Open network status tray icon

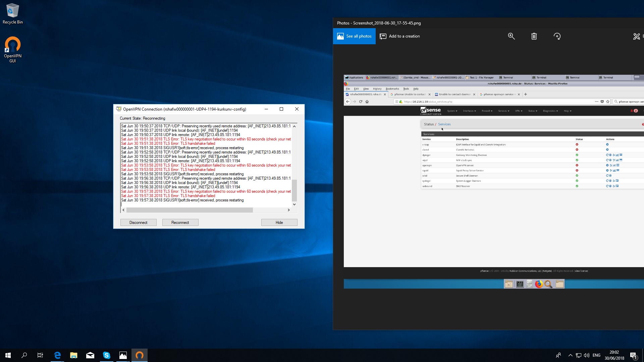[x=579, y=355]
